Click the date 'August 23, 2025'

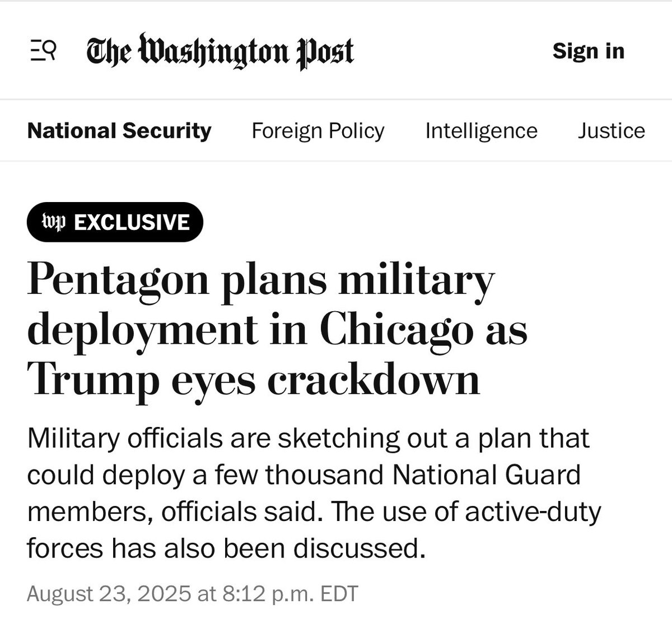point(108,594)
